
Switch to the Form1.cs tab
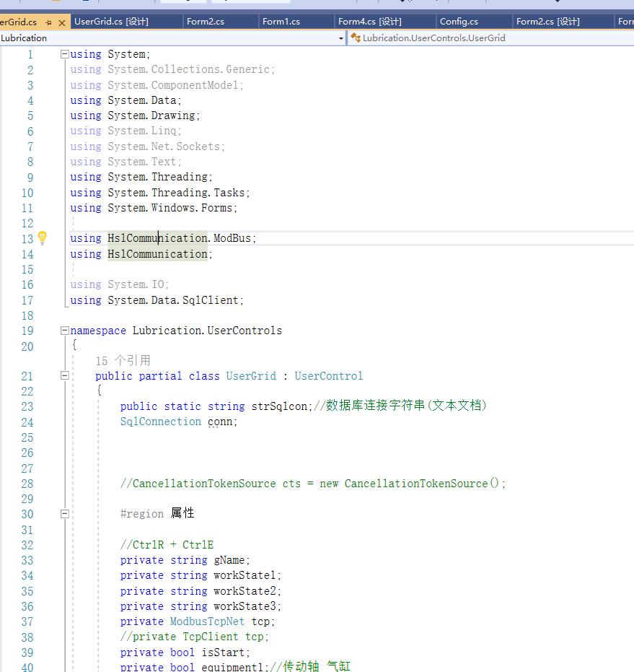click(281, 22)
